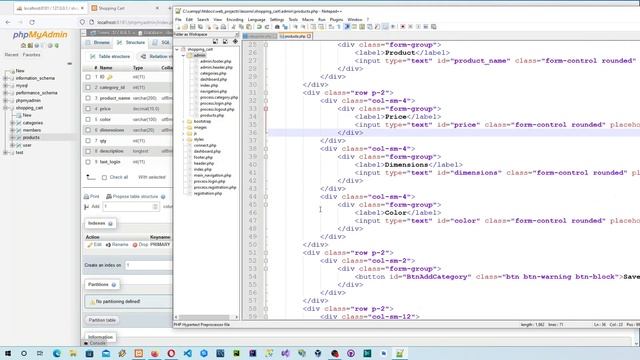Tick the checkbox for the color row

pos(88,119)
